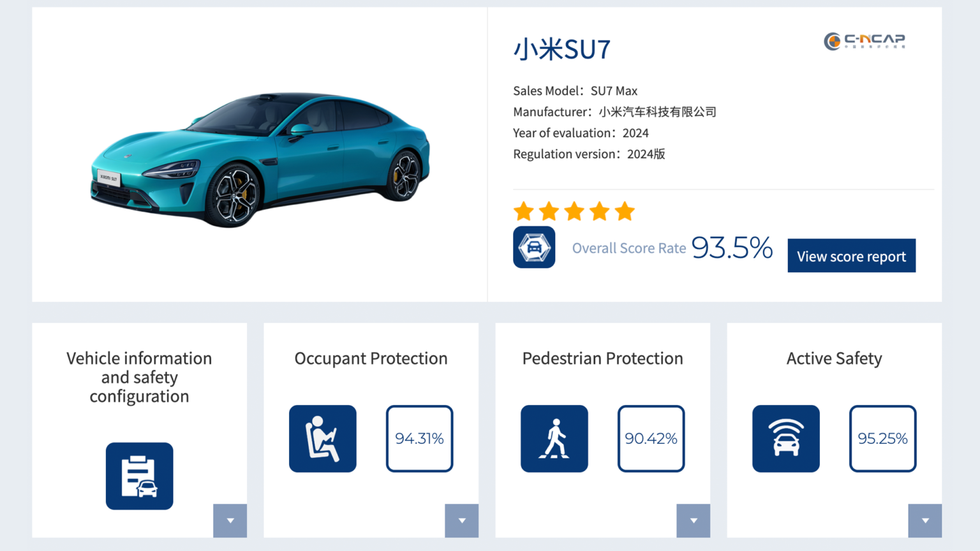Screen dimensions: 980x551
Task: Click the 95.25% active safety score box
Action: (x=882, y=439)
